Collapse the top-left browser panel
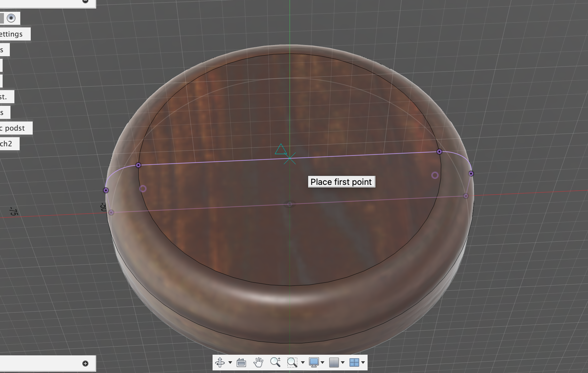The height and width of the screenshot is (373, 588). [x=85, y=1]
